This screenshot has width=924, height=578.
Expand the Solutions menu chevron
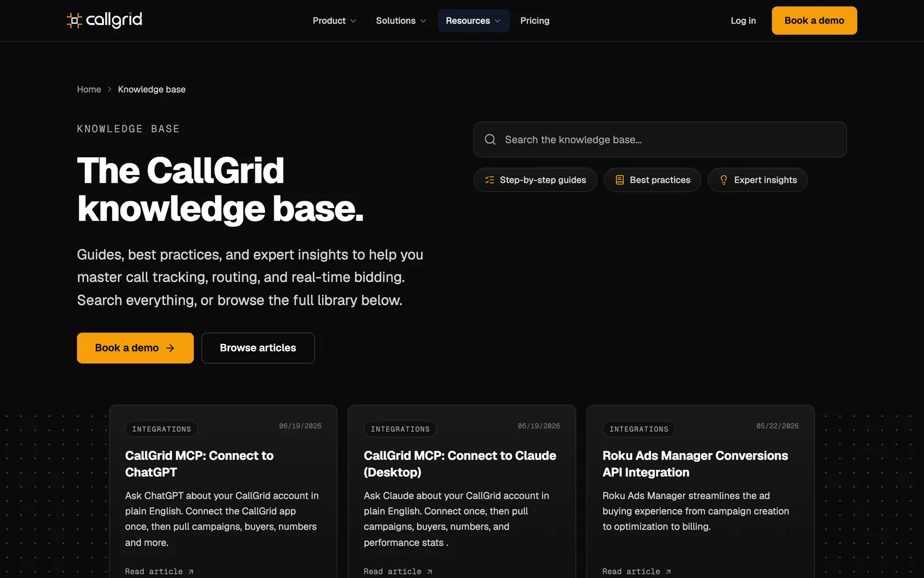pyautogui.click(x=423, y=21)
